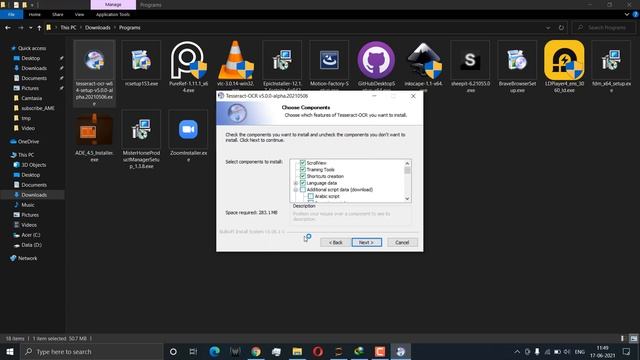Check the Arabic script component
640x360 pixels.
(311, 196)
